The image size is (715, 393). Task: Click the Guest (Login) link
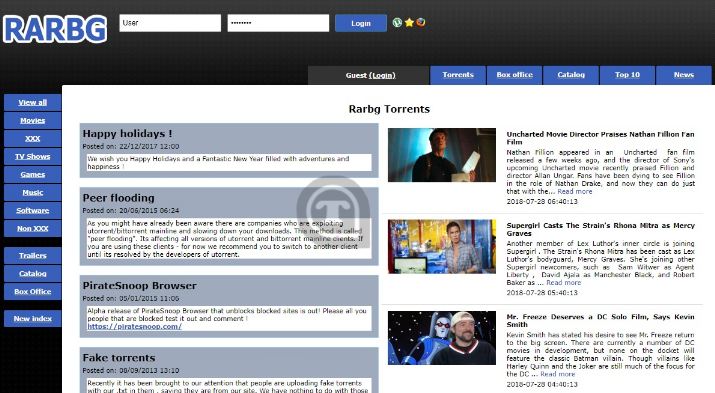[370, 75]
